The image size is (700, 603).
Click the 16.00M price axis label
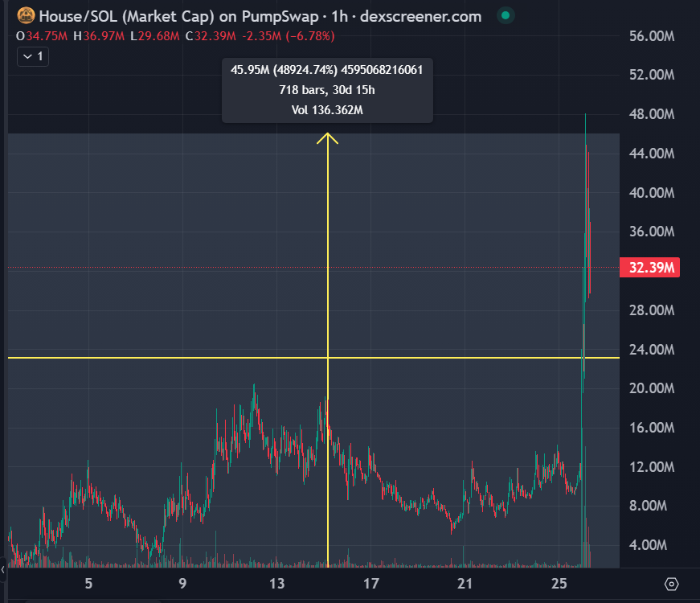click(652, 428)
